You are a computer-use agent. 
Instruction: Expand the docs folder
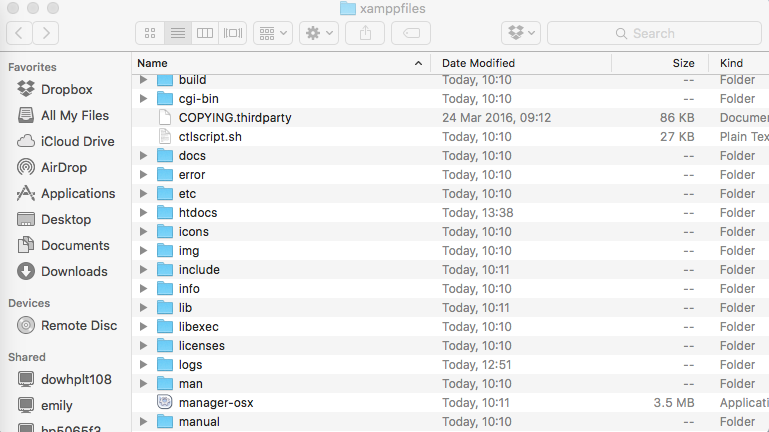point(143,155)
